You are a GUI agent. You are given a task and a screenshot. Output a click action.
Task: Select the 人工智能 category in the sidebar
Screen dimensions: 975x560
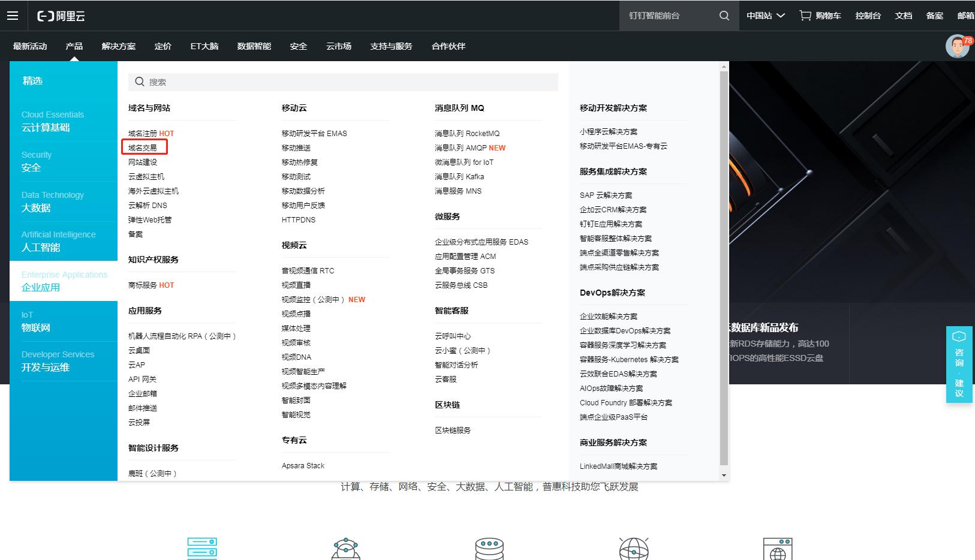pyautogui.click(x=59, y=241)
